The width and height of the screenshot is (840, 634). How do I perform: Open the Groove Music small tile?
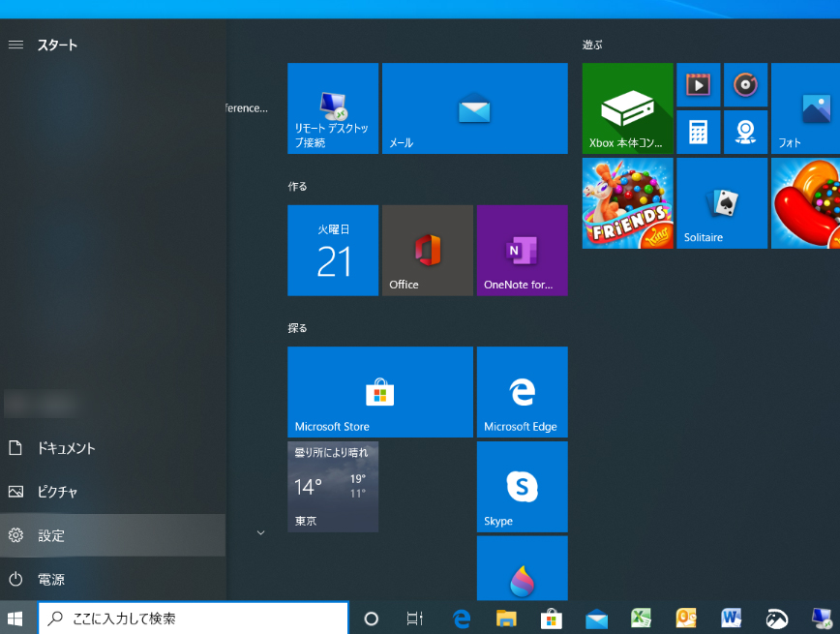click(x=745, y=84)
